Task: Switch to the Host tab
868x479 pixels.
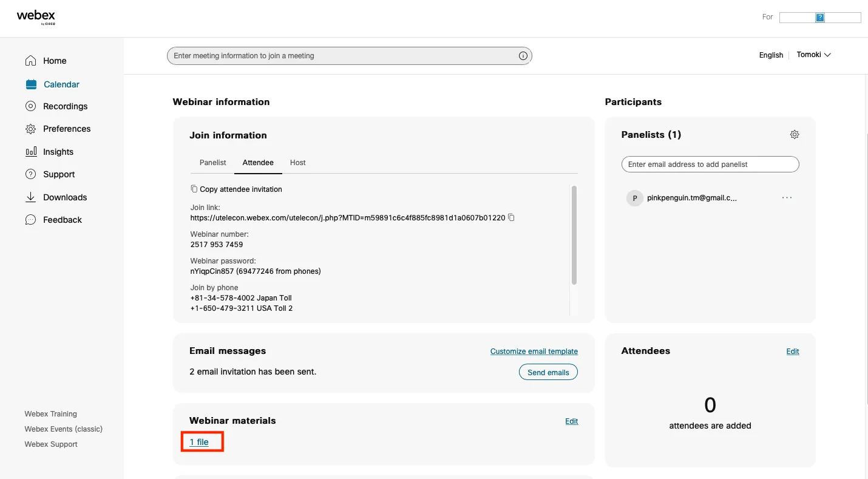Action: pos(297,163)
